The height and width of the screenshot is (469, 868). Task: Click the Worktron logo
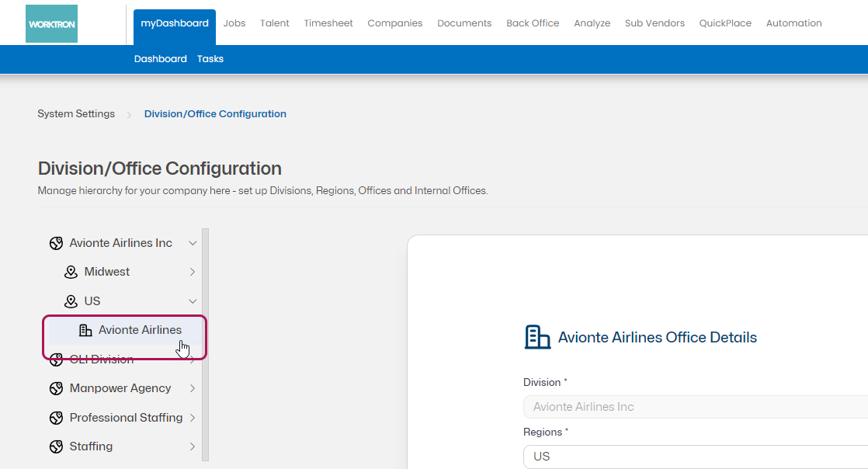click(51, 24)
